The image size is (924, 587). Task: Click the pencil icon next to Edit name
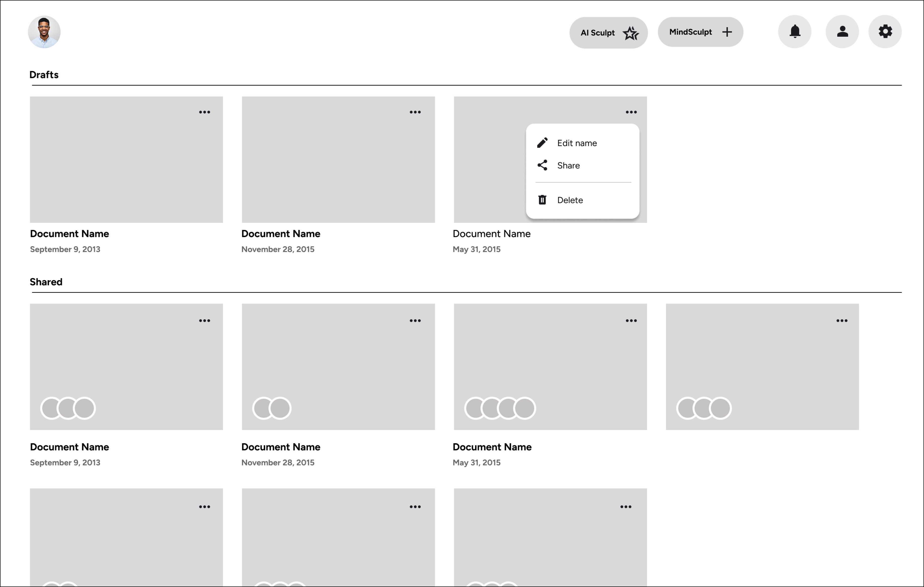(542, 142)
